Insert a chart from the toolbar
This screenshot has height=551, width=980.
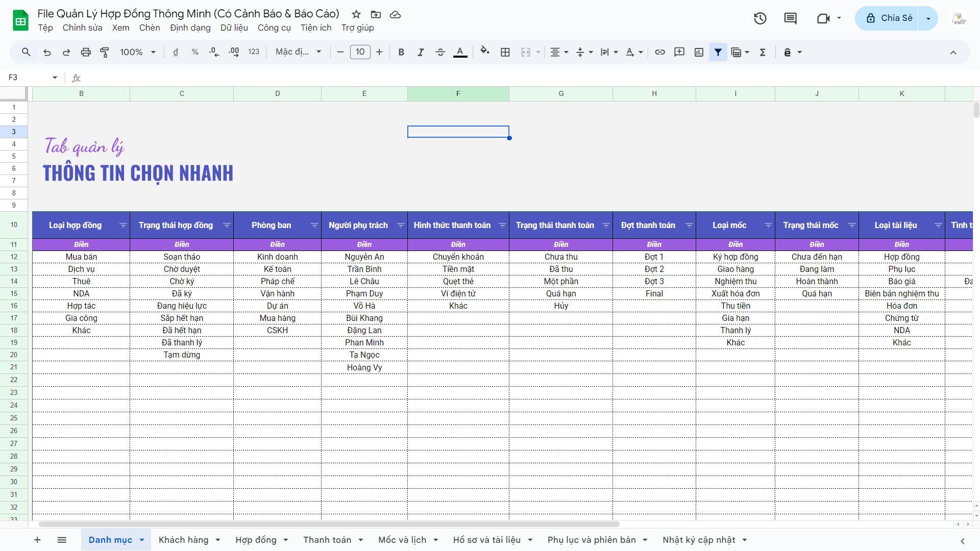pyautogui.click(x=699, y=52)
